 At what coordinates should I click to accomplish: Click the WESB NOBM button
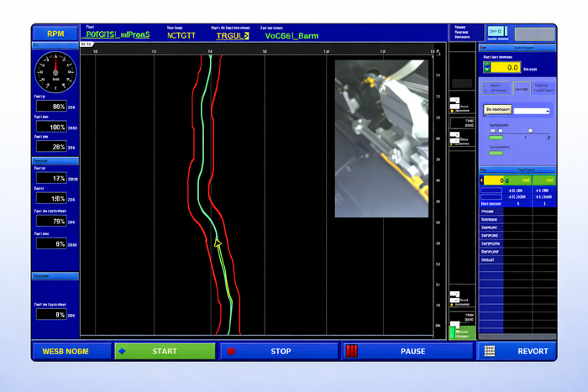(x=71, y=351)
